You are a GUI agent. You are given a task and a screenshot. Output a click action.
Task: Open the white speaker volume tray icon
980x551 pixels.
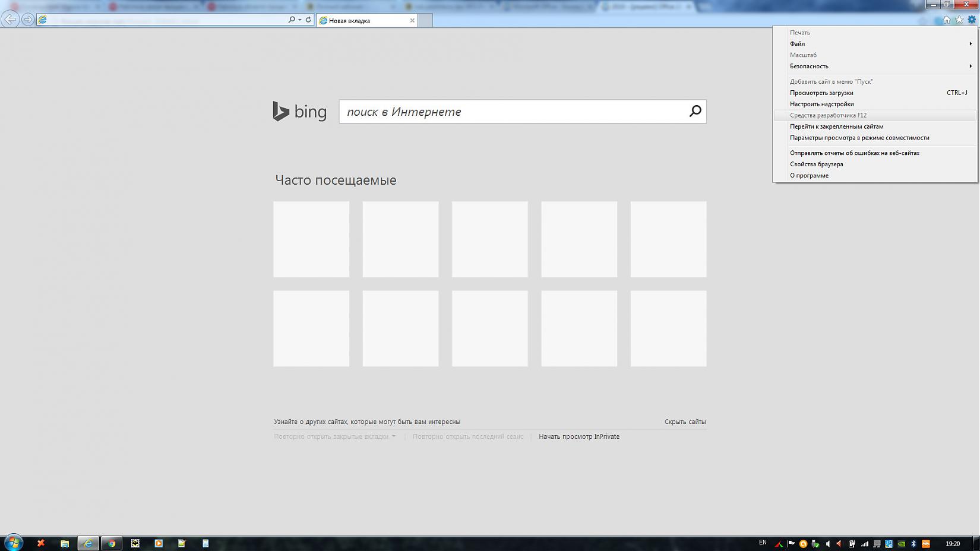tap(827, 543)
